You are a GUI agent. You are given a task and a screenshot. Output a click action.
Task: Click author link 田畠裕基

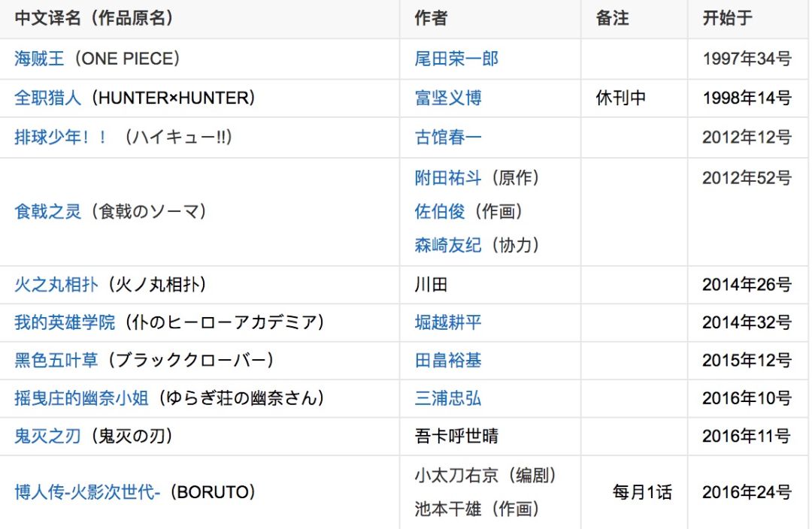(448, 361)
